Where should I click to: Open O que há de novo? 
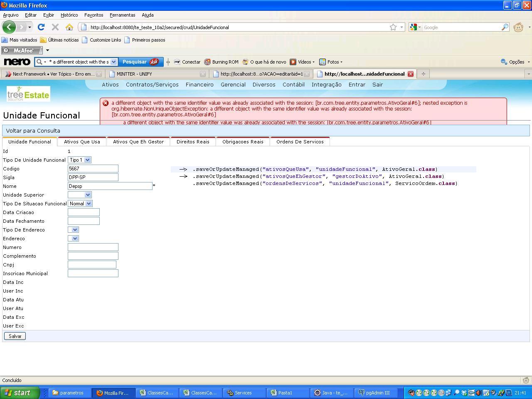click(264, 62)
